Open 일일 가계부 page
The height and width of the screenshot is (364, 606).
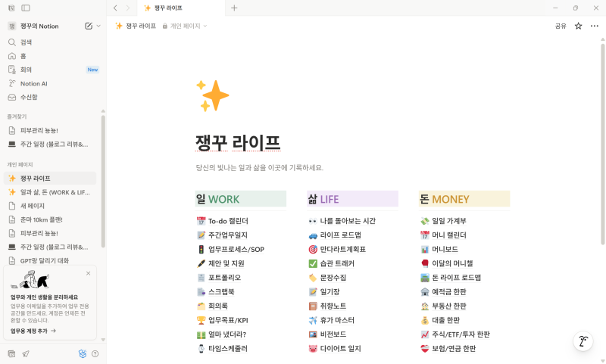[444, 221]
